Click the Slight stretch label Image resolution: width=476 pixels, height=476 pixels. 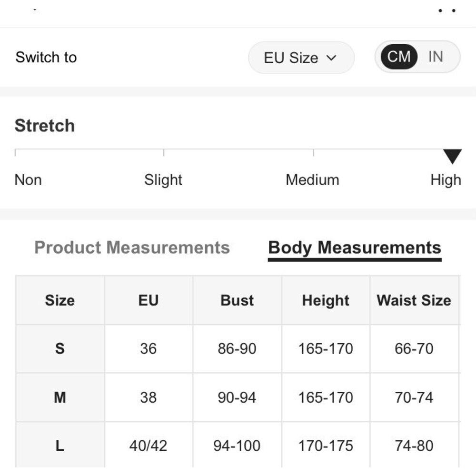[163, 180]
